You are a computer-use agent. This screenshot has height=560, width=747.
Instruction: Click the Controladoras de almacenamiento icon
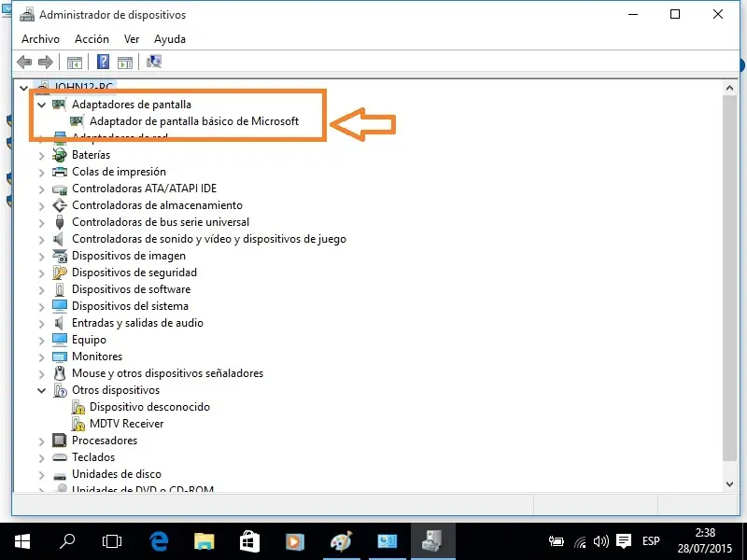[x=60, y=205]
